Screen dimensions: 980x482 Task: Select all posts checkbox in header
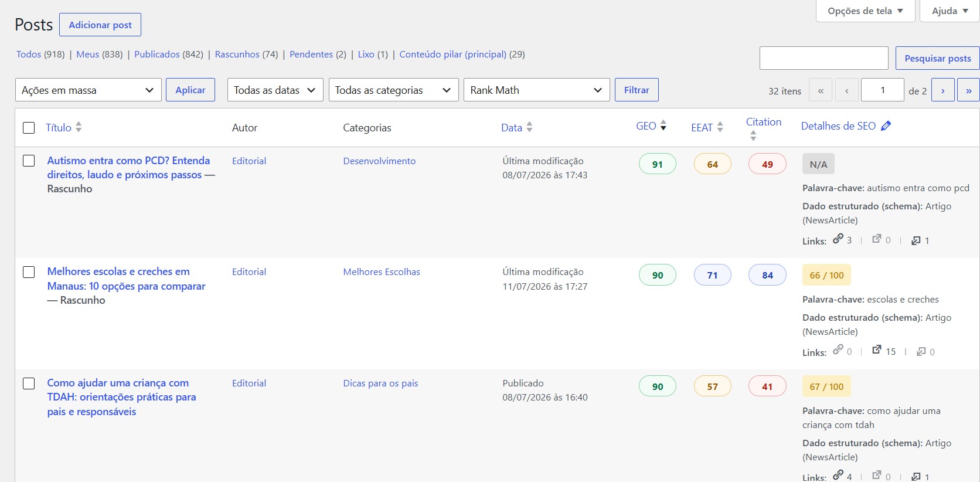pyautogui.click(x=29, y=127)
